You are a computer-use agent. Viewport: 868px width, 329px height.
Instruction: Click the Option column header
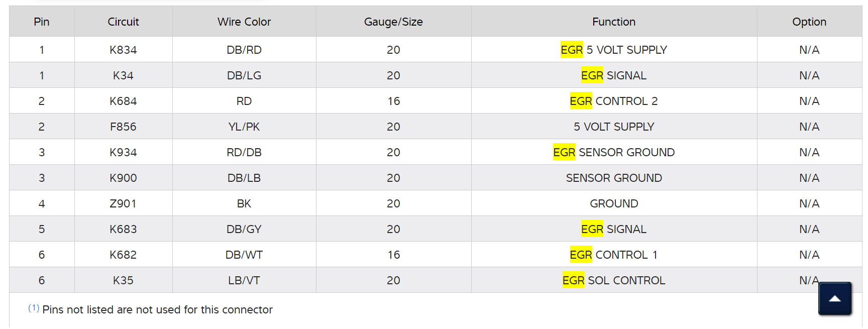[x=809, y=22]
